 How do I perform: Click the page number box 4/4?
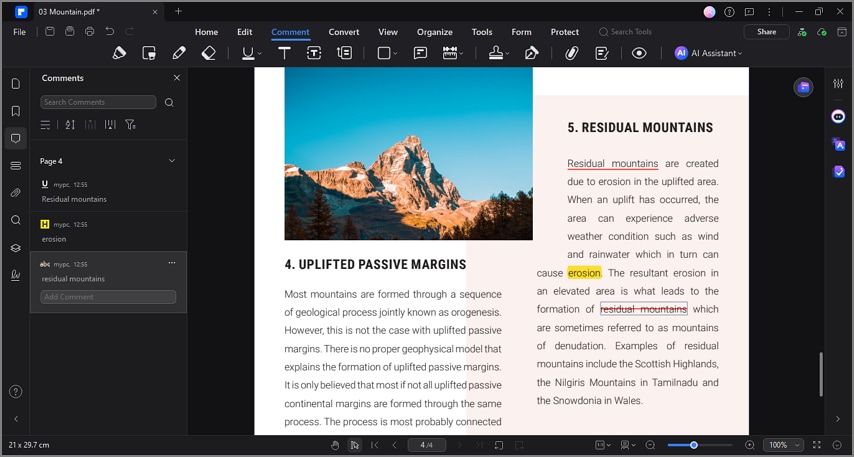426,445
